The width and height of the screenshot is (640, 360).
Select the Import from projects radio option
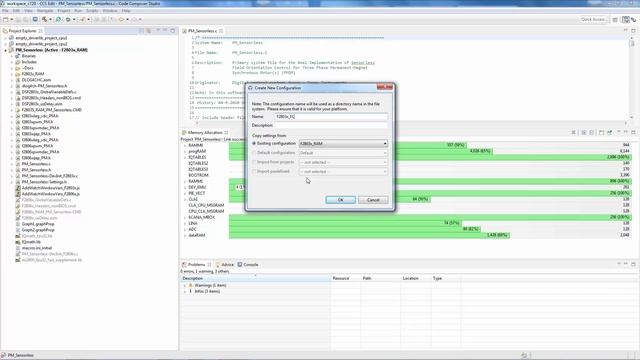click(x=254, y=162)
